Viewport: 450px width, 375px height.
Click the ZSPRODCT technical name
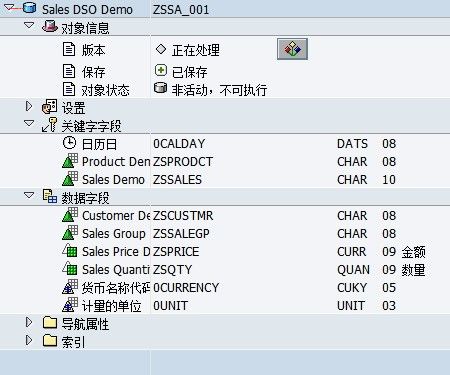[183, 162]
